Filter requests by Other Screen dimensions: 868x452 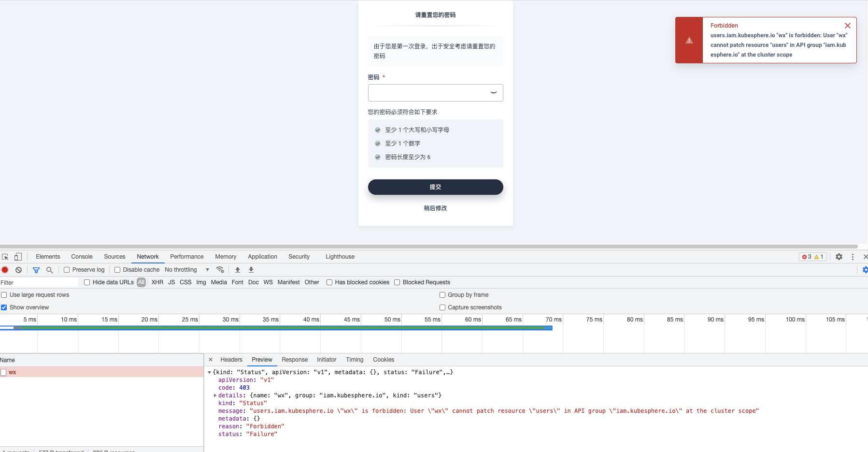pos(312,282)
